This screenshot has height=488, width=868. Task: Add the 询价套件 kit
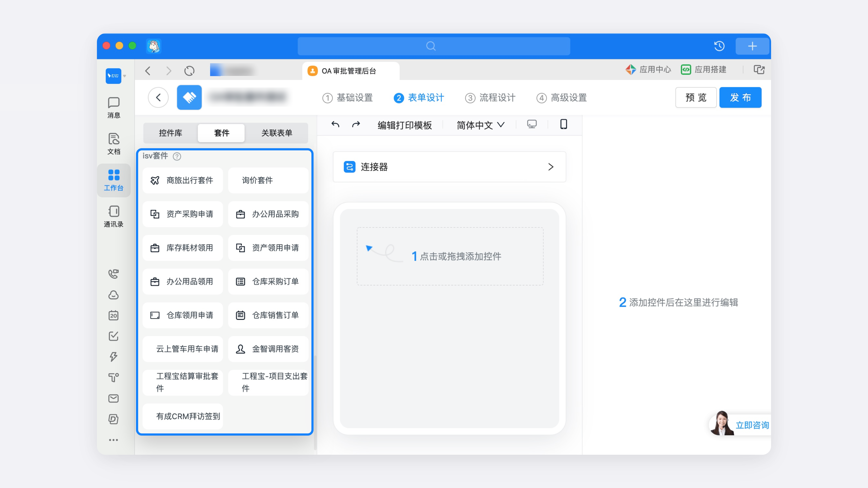pos(268,180)
